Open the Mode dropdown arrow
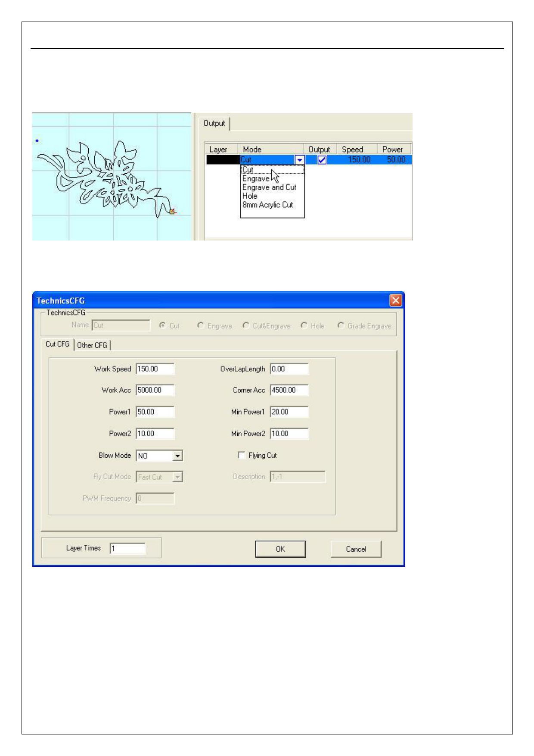Screen dimensions: 534x756 pyautogui.click(x=300, y=160)
